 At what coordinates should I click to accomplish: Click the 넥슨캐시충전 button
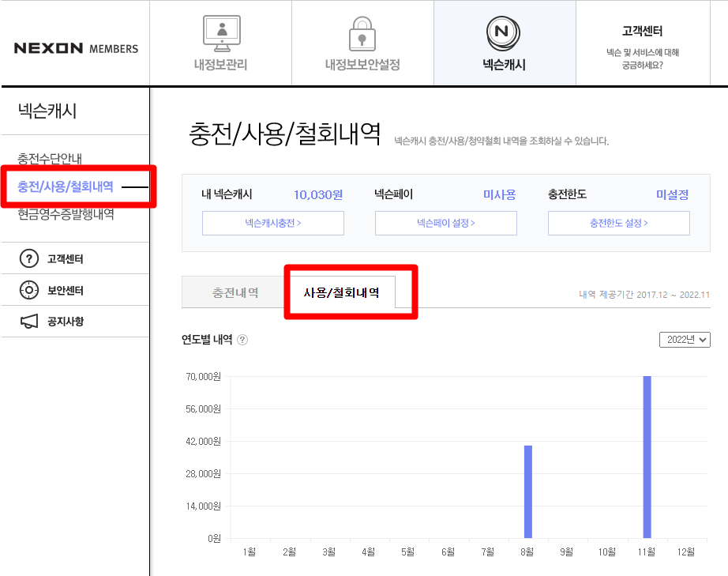click(273, 223)
